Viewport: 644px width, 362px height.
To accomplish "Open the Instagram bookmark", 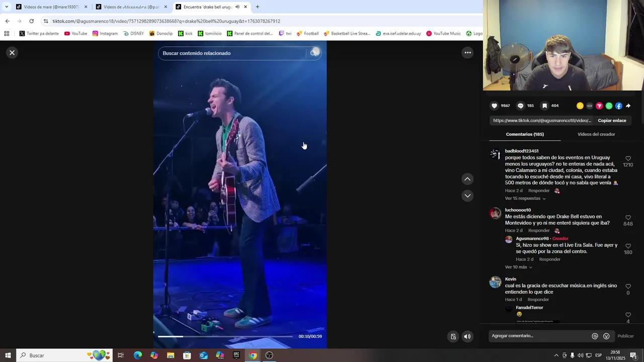I will (x=105, y=34).
